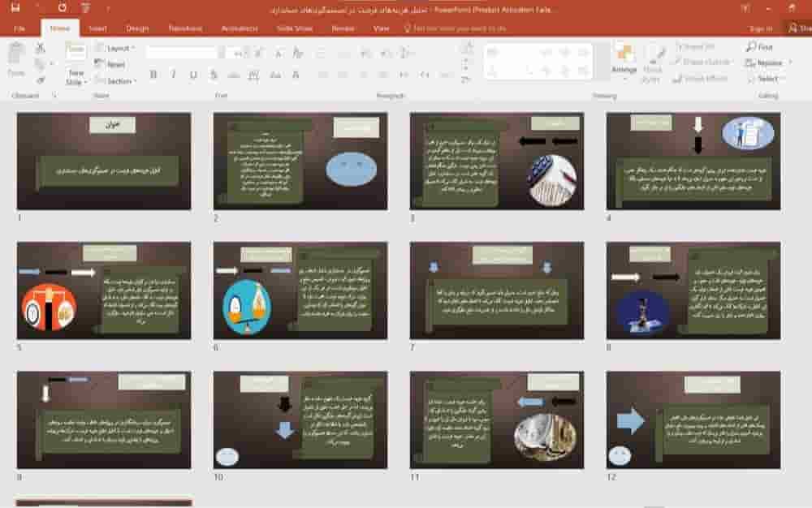
Task: Open the Clipboard dialog launcher
Action: [x=54, y=95]
